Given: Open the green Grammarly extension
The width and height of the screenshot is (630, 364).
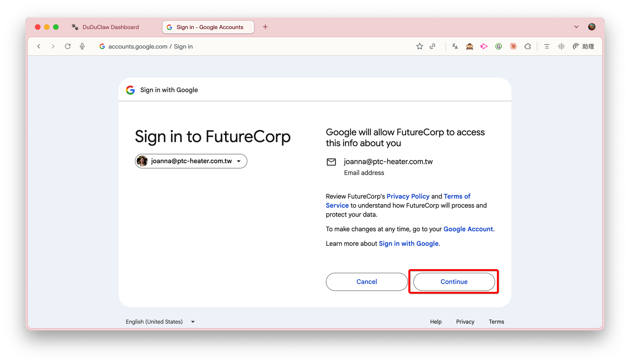Looking at the screenshot, I should click(498, 46).
